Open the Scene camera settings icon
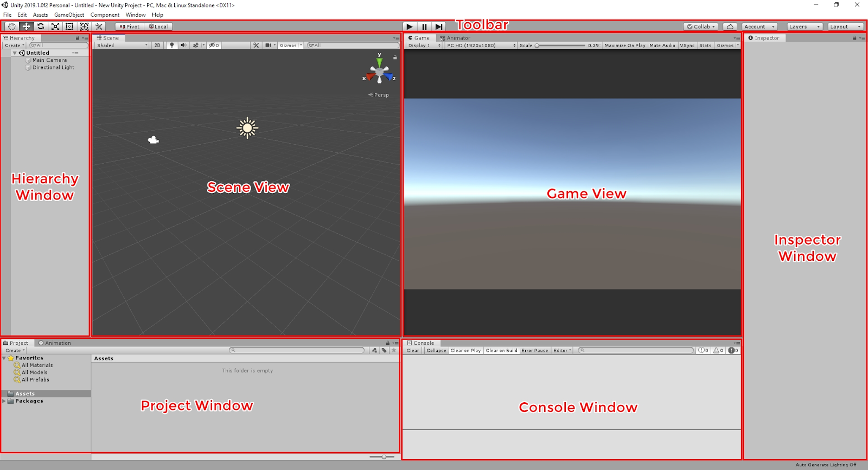This screenshot has width=868, height=470. (x=269, y=46)
